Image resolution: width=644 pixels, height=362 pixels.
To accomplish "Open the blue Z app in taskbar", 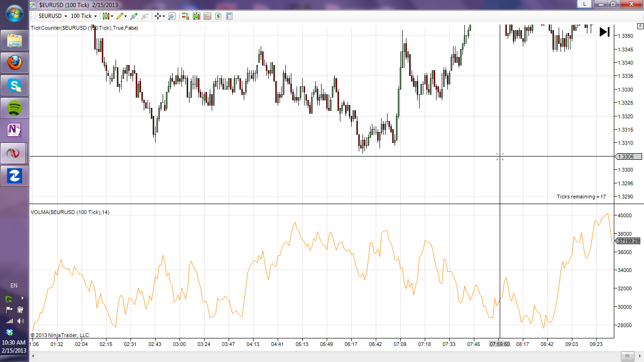I will pyautogui.click(x=14, y=176).
